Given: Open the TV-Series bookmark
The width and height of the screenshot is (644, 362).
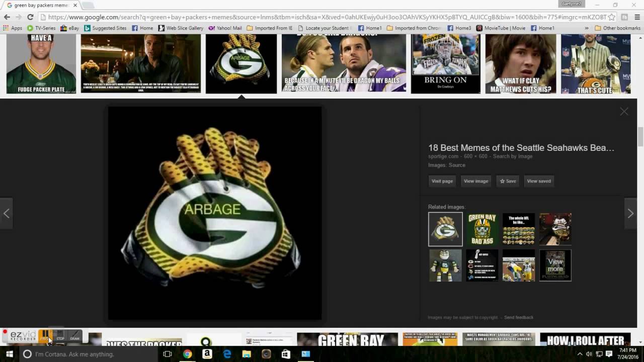Looking at the screenshot, I should (x=41, y=28).
